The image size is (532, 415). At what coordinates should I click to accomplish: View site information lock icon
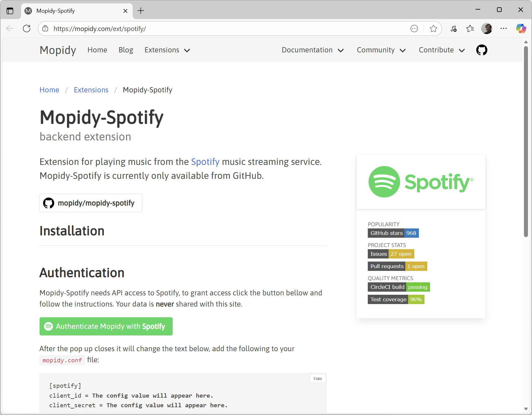coord(45,29)
